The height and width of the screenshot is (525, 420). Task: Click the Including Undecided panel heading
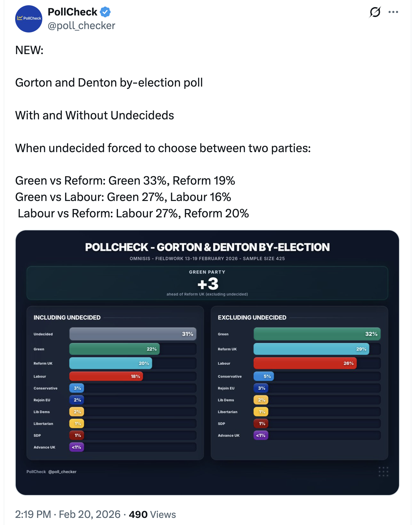67,318
